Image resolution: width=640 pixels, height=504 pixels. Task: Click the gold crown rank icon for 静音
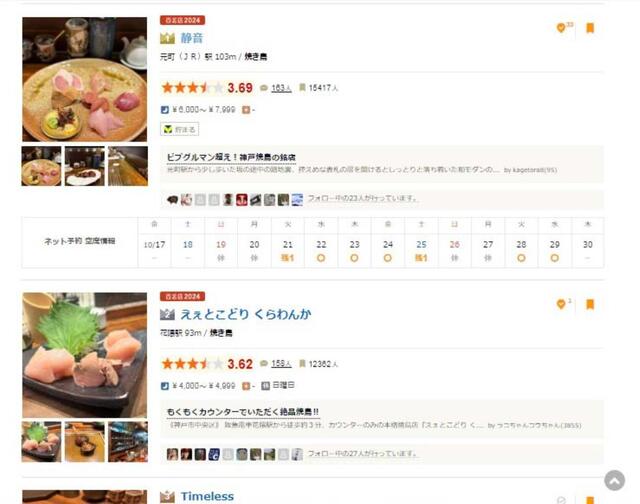tap(167, 38)
